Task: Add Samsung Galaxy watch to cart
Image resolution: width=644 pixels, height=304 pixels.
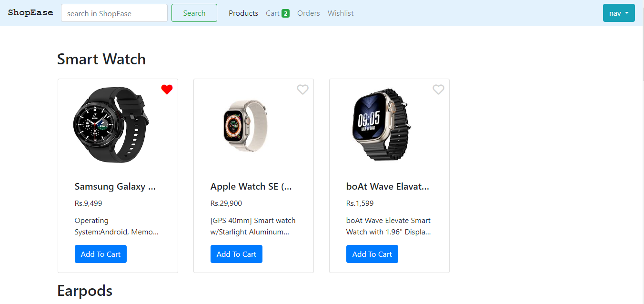Action: click(x=101, y=254)
